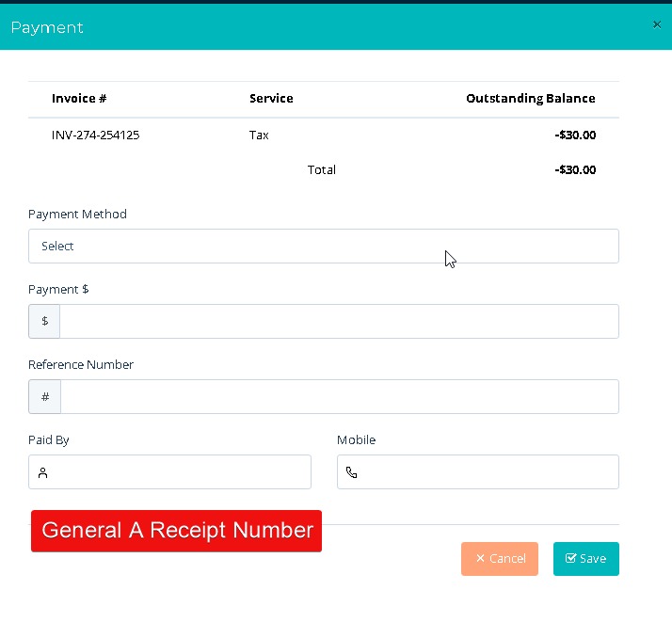The width and height of the screenshot is (672, 622).
Task: Click the Payment title in header bar
Action: (47, 27)
